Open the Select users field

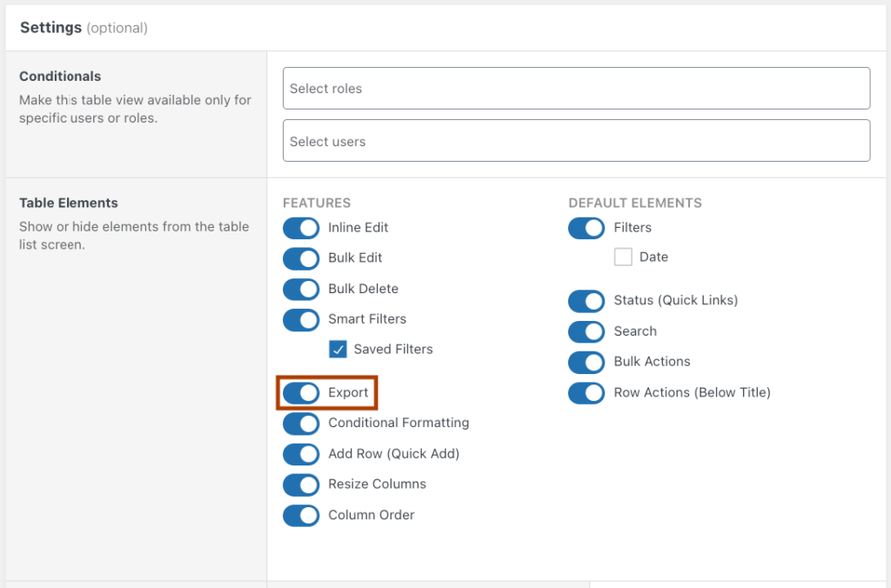[576, 141]
